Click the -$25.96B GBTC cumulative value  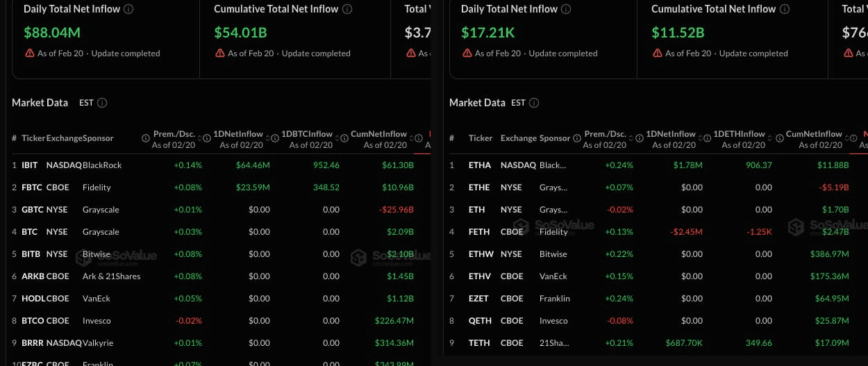coord(395,210)
